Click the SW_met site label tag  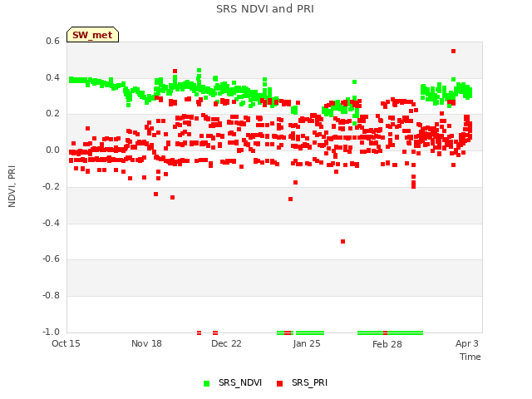[92, 35]
